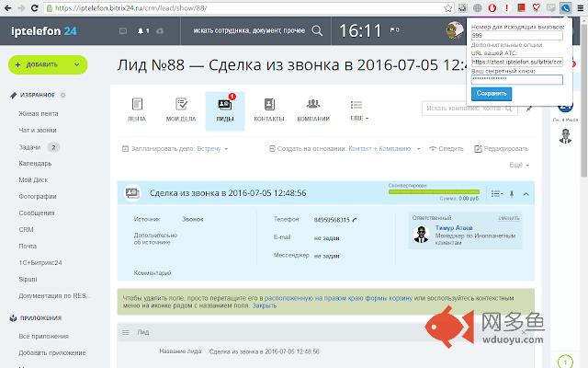Click the Редактировать edit icon
588x368 pixels.
478,148
